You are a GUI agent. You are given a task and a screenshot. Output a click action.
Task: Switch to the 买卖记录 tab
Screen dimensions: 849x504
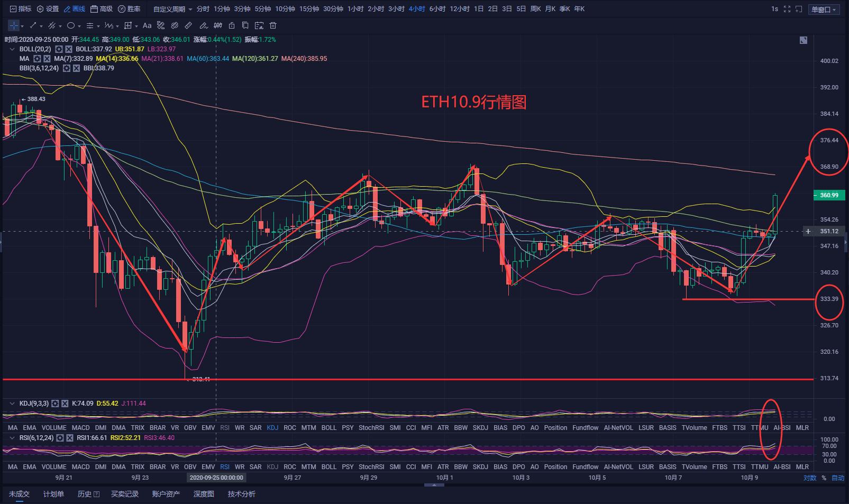125,494
